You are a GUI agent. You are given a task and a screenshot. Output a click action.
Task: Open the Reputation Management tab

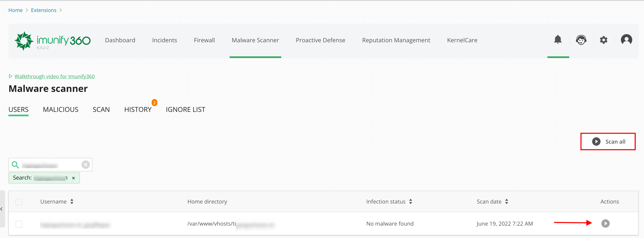[x=396, y=40]
